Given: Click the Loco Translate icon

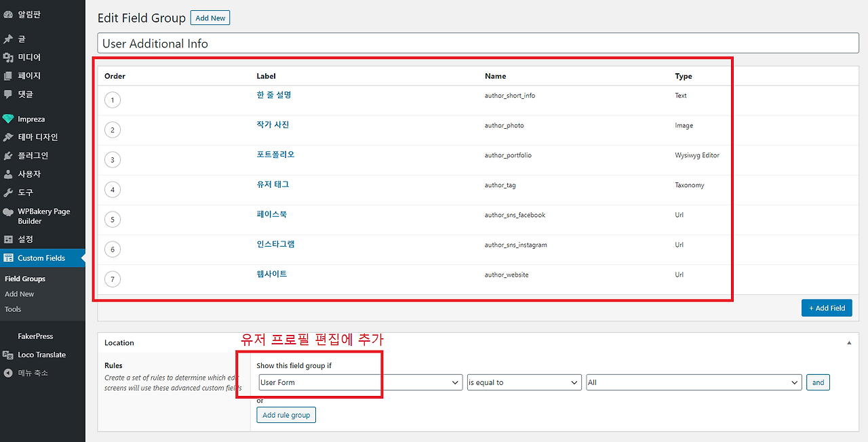Looking at the screenshot, I should pos(8,355).
